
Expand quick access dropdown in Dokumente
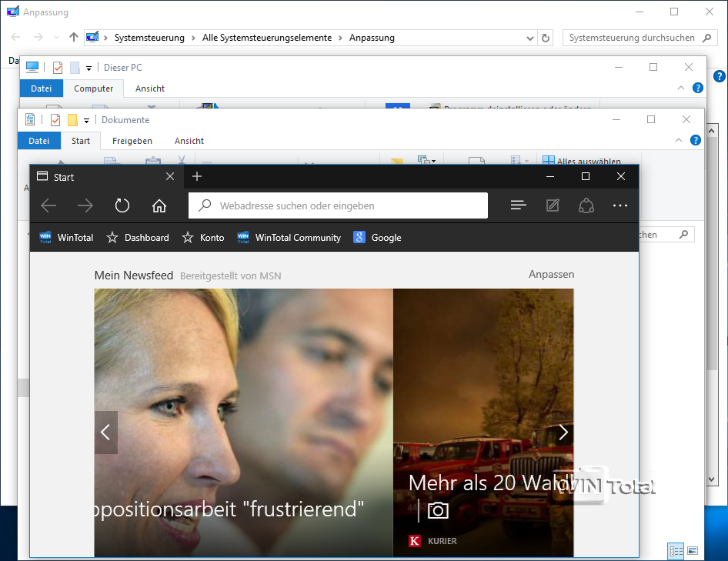(86, 121)
